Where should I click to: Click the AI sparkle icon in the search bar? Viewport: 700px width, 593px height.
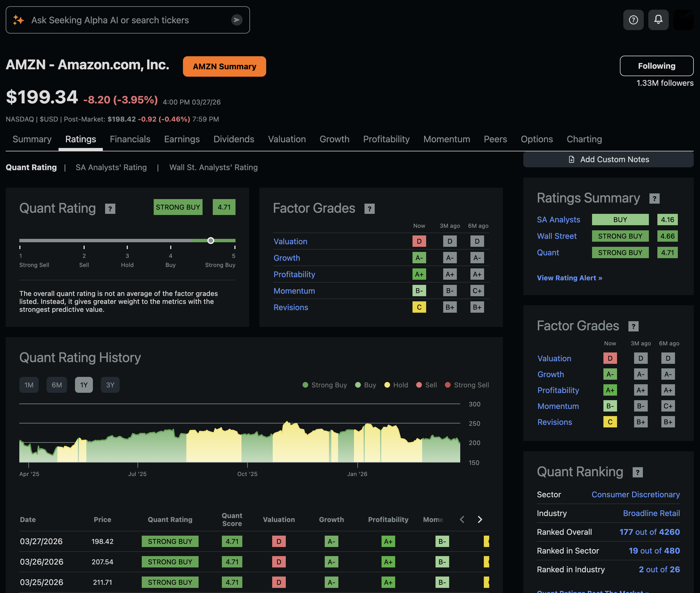point(19,20)
